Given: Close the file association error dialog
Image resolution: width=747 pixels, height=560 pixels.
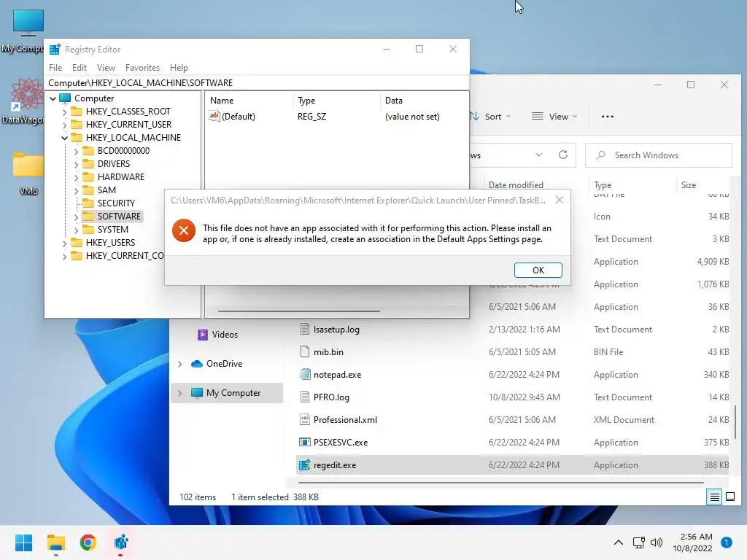Looking at the screenshot, I should click(560, 200).
